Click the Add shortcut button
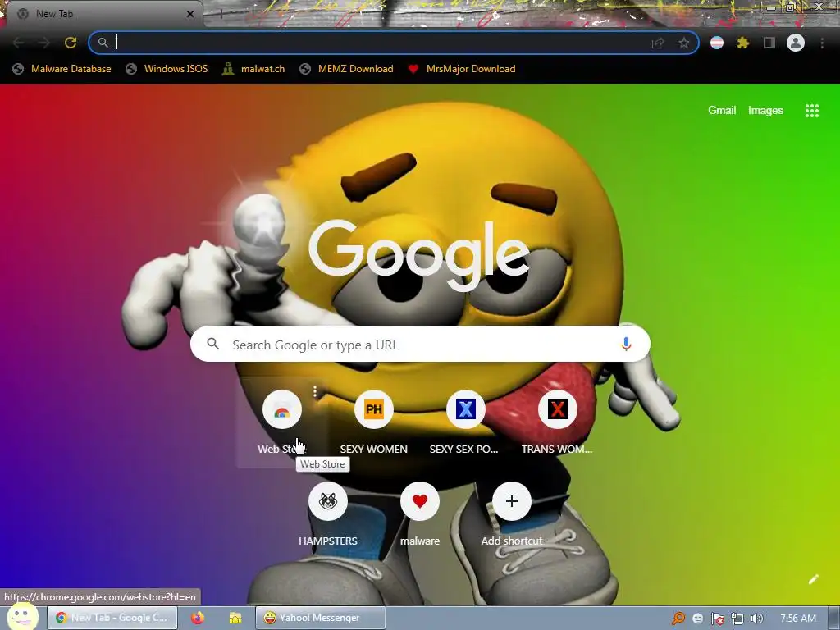 pos(512,514)
